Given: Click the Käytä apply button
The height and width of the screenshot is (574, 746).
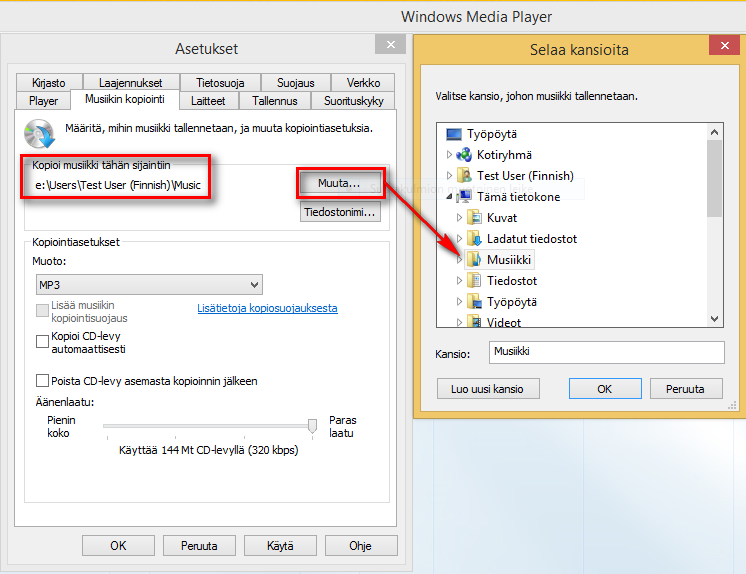Looking at the screenshot, I should coord(280,545).
